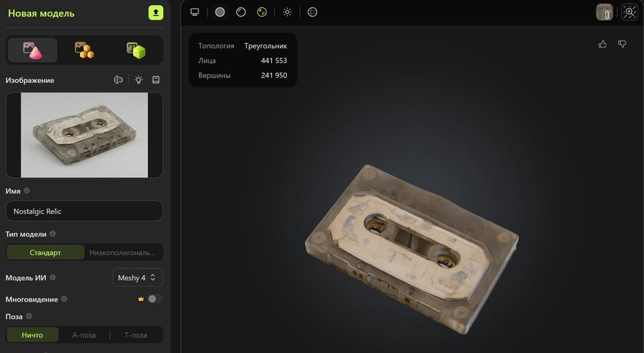Screen dimensions: 644x353
Task: Select the green textured shading mode
Action: point(262,12)
